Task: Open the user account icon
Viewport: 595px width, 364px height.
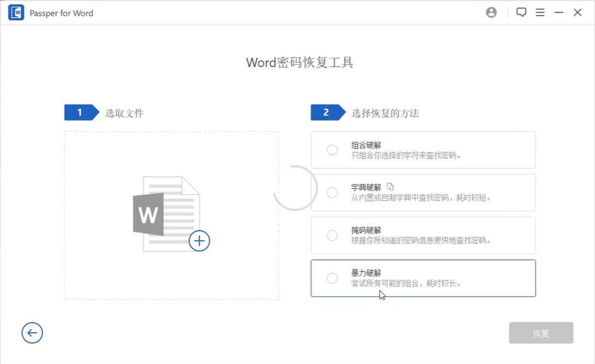Action: click(491, 13)
